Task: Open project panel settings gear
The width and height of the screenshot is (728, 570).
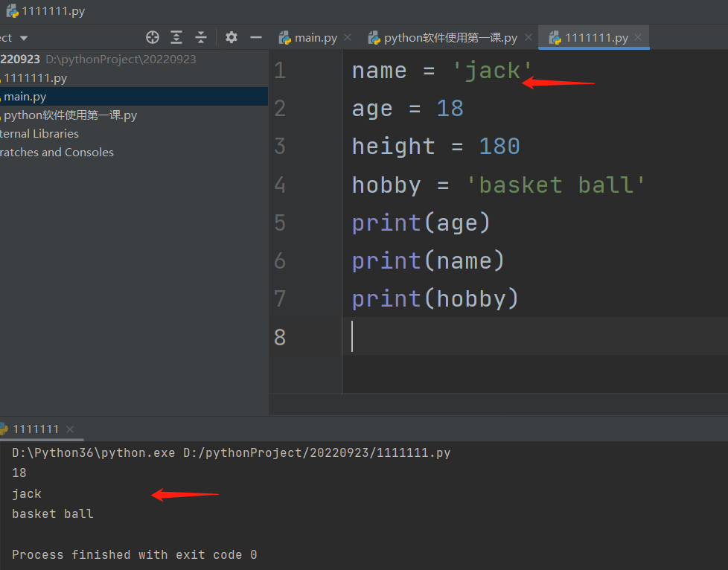Action: click(x=232, y=37)
